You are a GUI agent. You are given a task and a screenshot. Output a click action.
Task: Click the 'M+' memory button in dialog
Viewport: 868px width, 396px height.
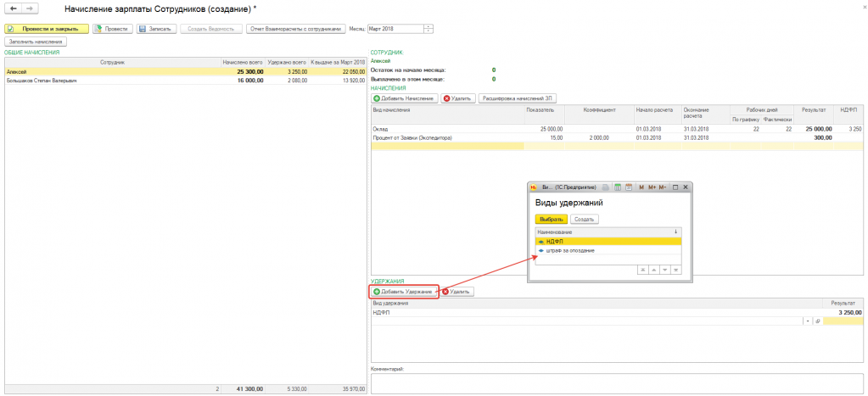coord(652,187)
